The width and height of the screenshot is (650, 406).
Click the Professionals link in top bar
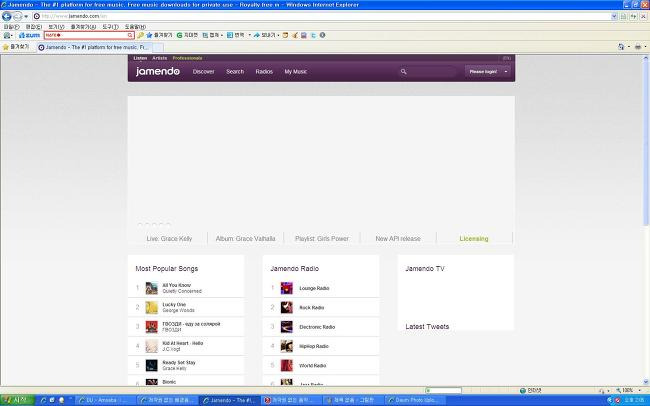coord(187,58)
